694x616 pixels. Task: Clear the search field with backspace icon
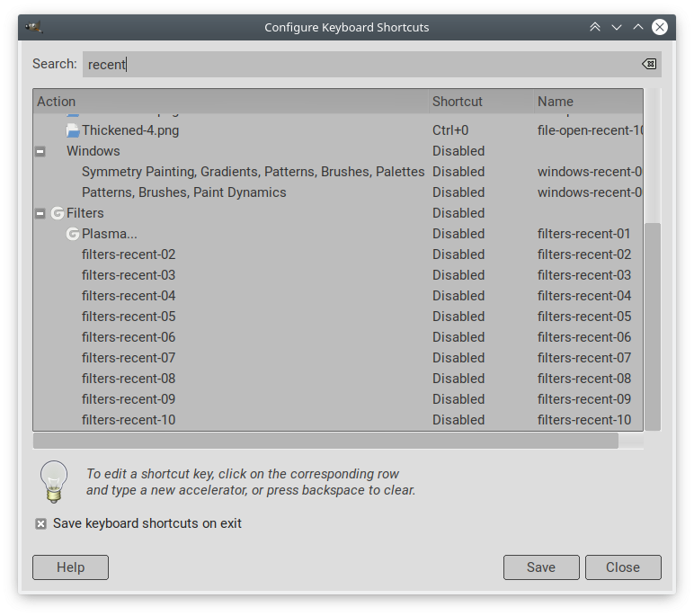point(649,64)
